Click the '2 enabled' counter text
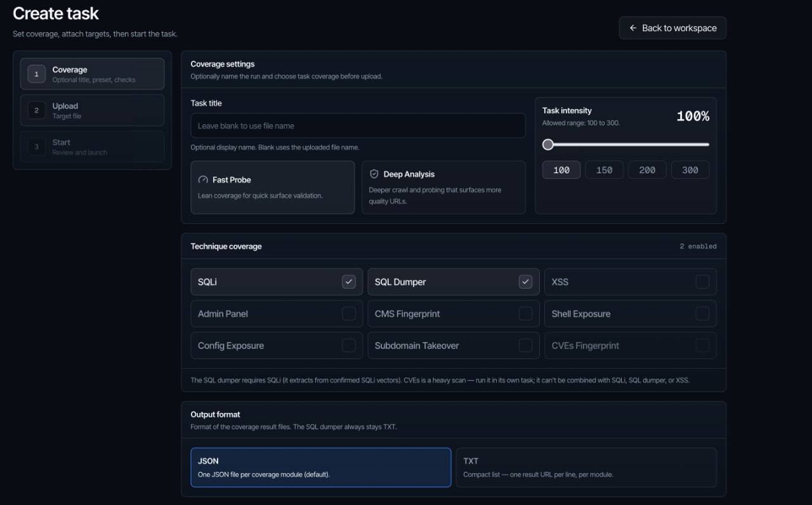The image size is (812, 505). (698, 246)
